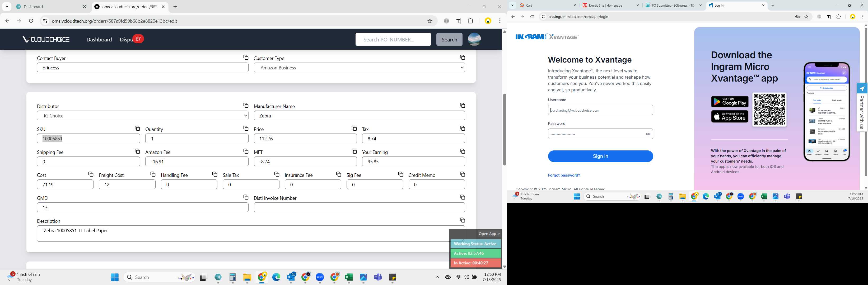Open Microsoft Teams from main taskbar
Viewport: 868px width, 285px height.
coord(378,277)
